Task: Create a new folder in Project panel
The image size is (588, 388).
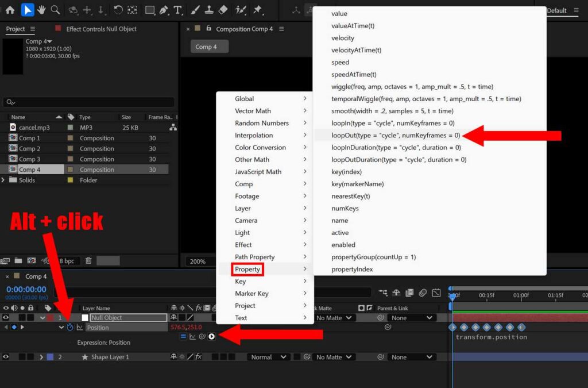Action: (x=18, y=260)
